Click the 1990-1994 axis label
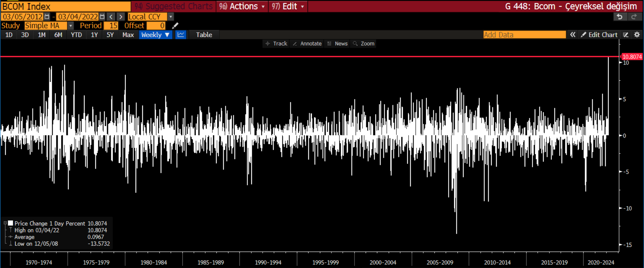Viewport: 644px width, 268px height. point(268,262)
